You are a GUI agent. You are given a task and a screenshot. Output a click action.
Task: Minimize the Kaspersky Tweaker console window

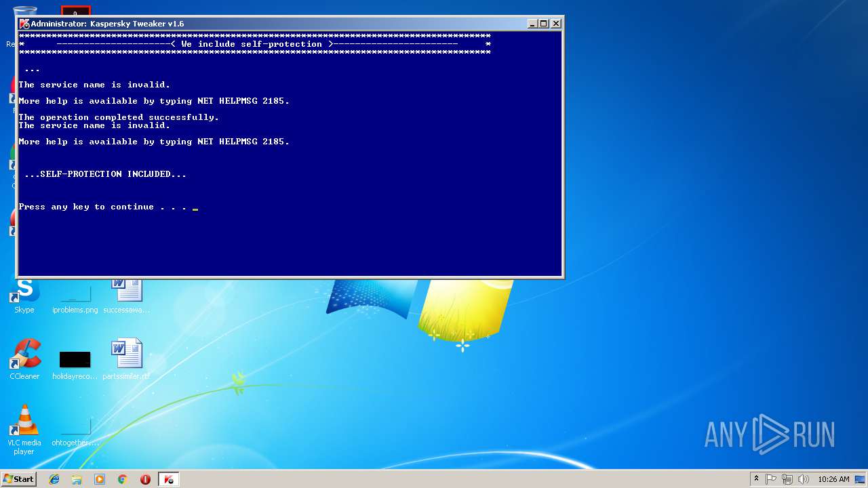click(533, 24)
